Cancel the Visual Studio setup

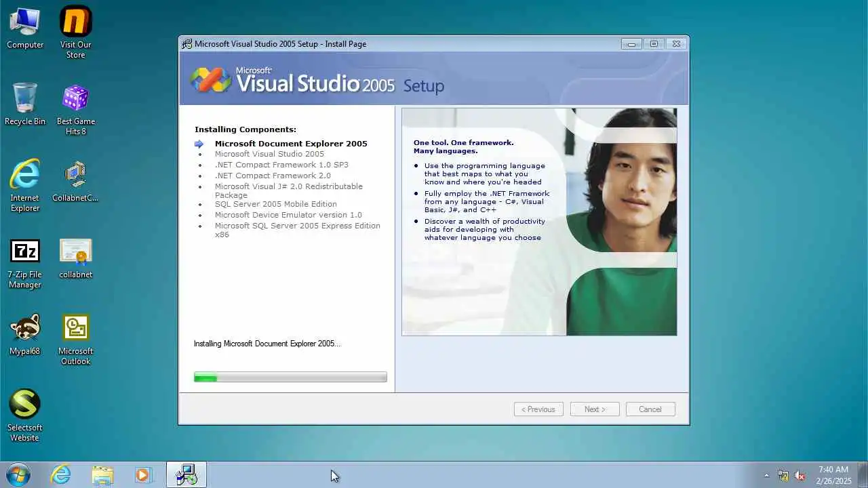pyautogui.click(x=650, y=409)
